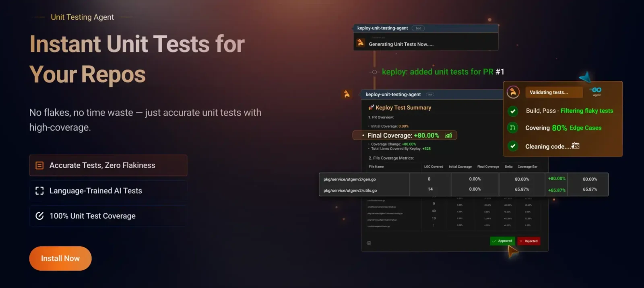Click the rocket icon before Keploy Test Summary

pos(371,107)
